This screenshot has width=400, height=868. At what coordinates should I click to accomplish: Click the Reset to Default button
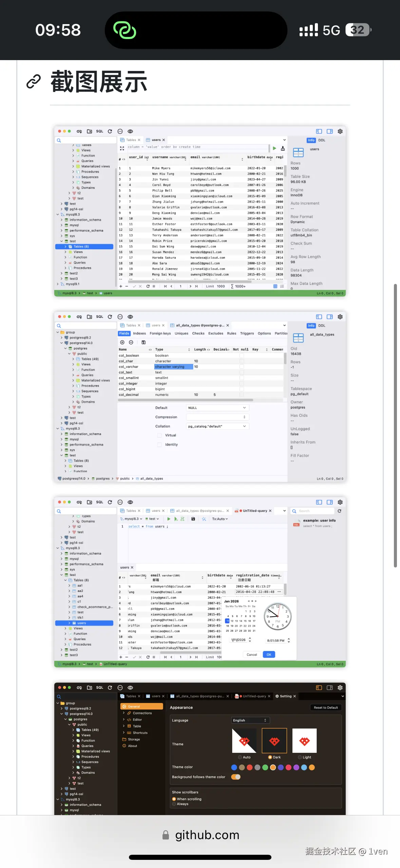326,708
